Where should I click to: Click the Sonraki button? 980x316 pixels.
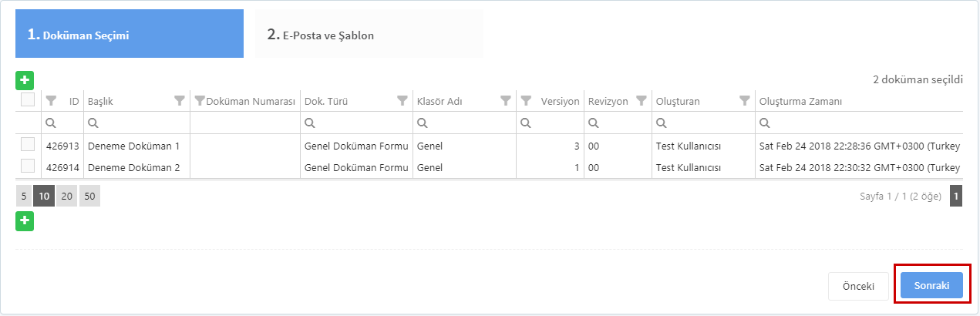point(932,285)
